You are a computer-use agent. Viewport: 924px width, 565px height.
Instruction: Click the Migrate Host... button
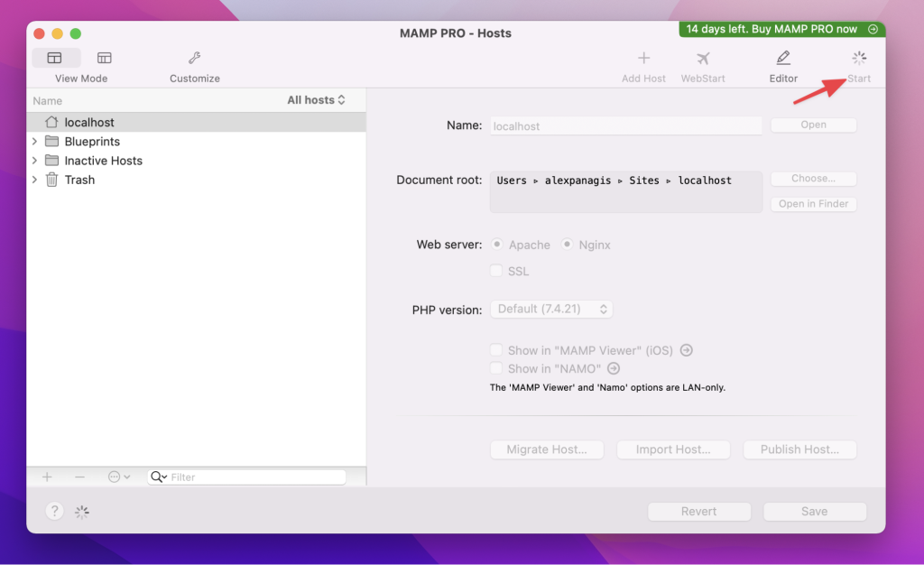pos(547,449)
